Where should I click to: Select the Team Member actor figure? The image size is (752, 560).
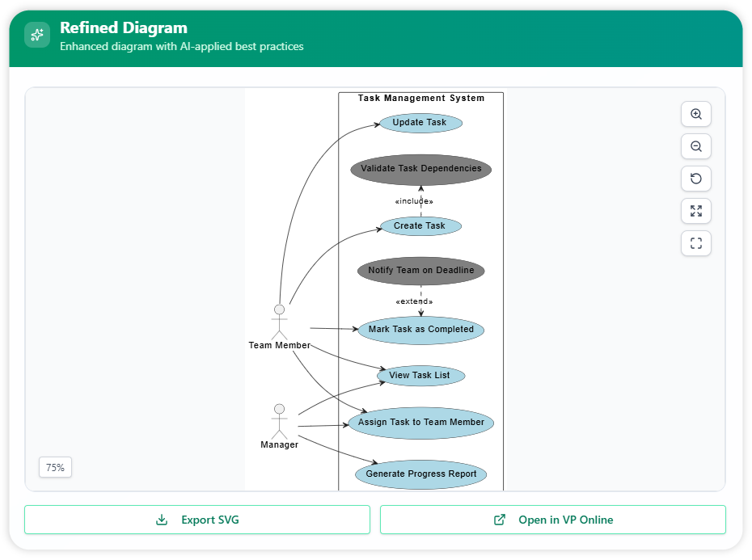click(279, 322)
